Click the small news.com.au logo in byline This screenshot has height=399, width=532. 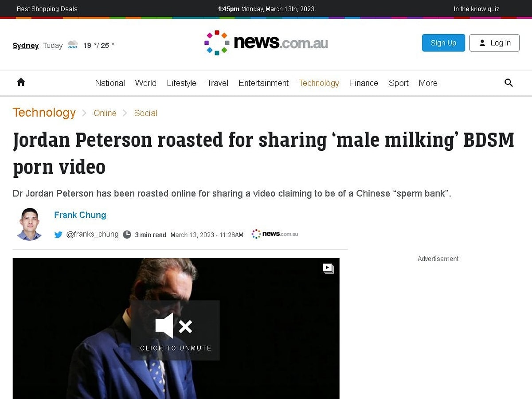coord(275,234)
